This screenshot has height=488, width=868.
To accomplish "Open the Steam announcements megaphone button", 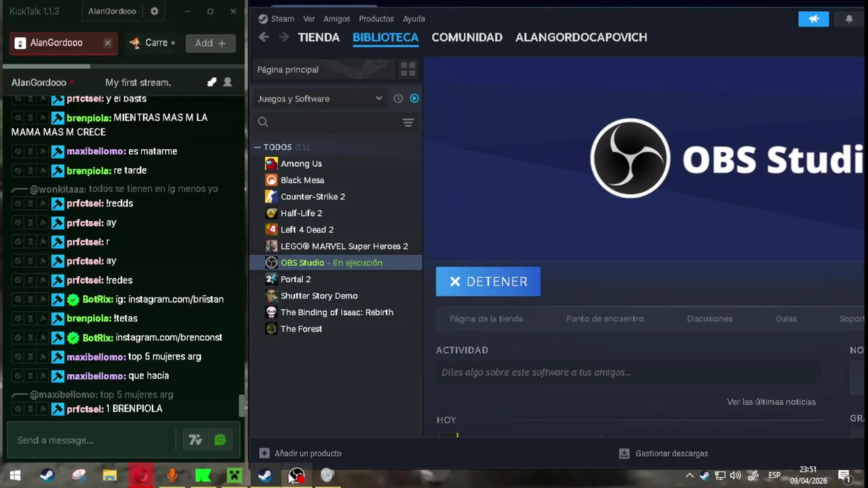I will tap(814, 19).
